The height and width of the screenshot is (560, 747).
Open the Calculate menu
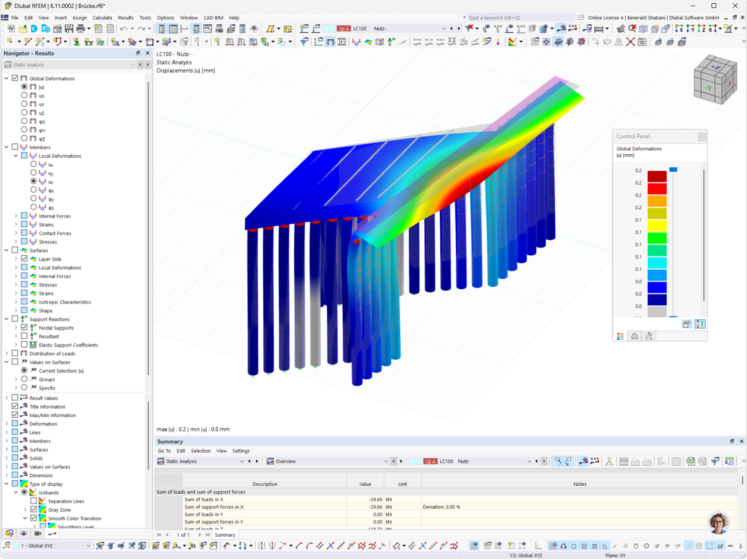[102, 18]
